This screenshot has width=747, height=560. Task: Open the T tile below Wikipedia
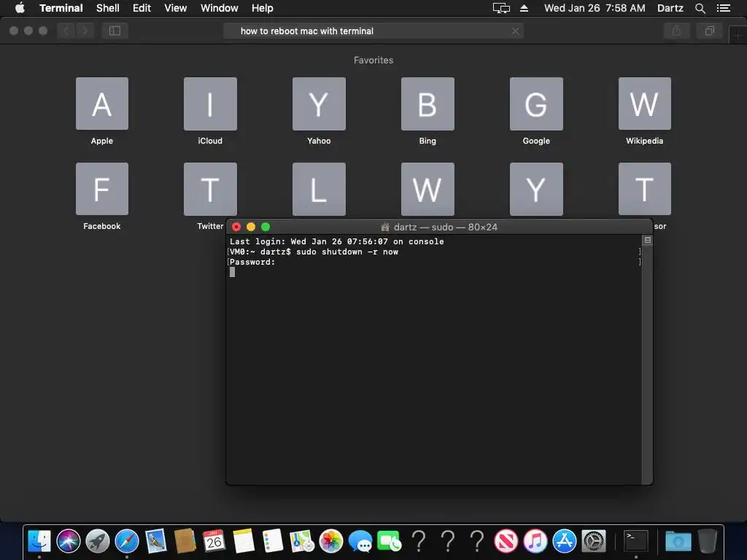point(645,189)
